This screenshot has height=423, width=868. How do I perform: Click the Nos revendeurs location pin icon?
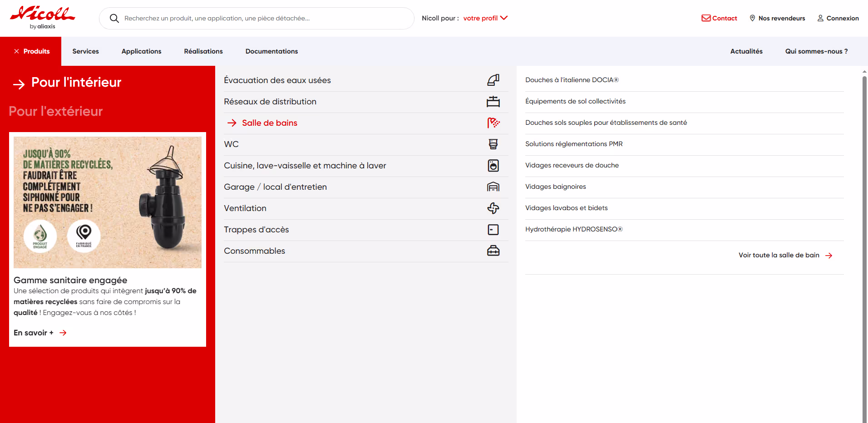pos(752,18)
